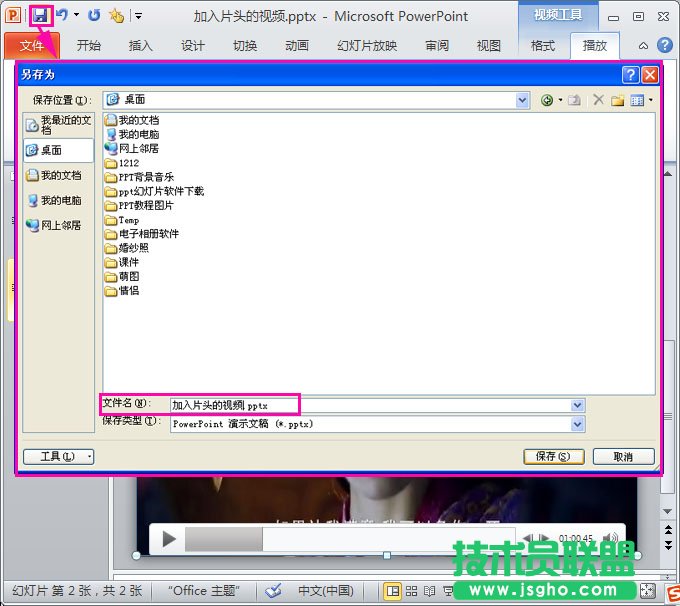Select 我的电脑 in the places bar
This screenshot has width=680, height=606.
(59, 200)
